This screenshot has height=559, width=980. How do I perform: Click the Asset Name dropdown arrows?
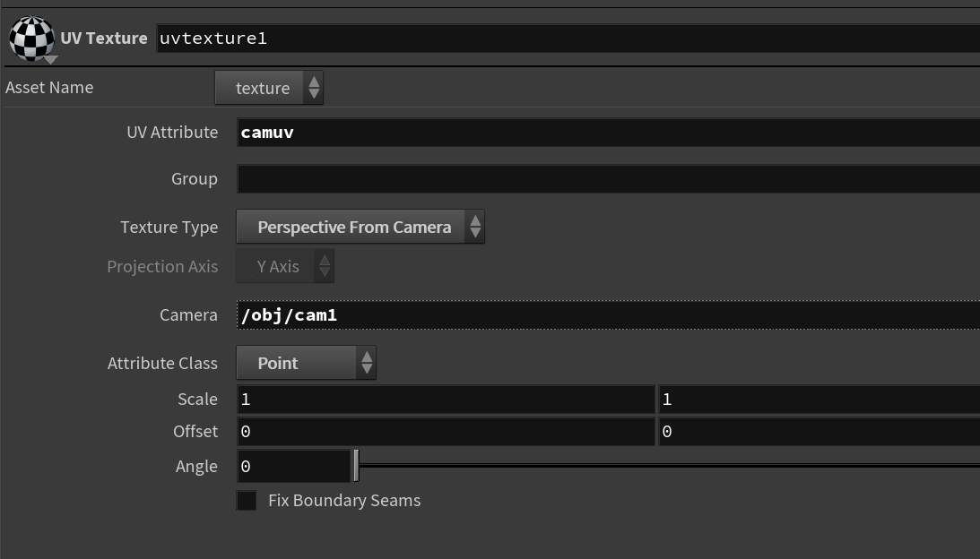314,88
